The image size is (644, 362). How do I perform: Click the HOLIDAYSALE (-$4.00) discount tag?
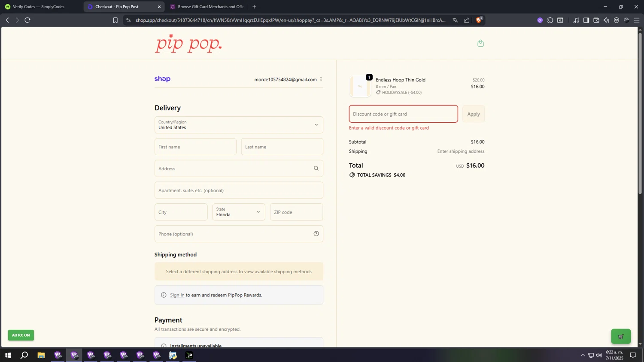(399, 93)
